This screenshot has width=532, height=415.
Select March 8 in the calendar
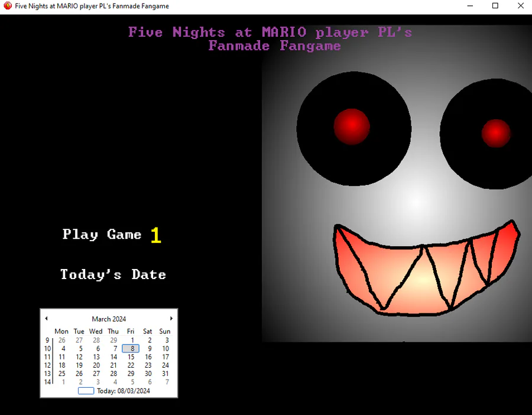131,348
